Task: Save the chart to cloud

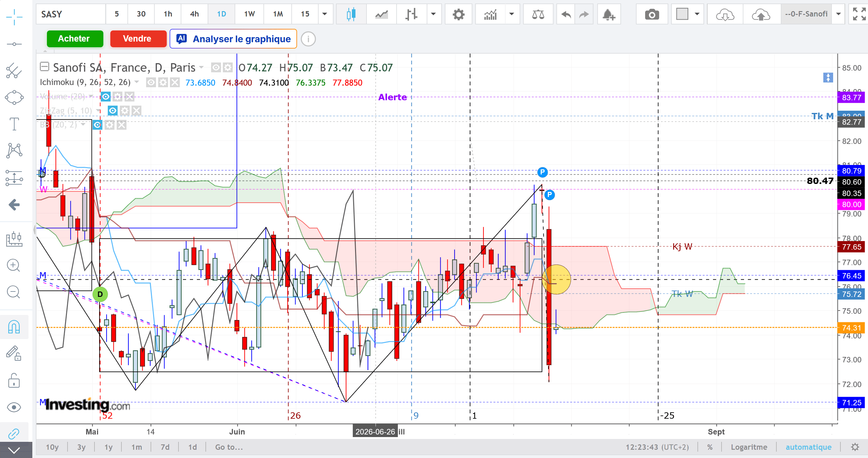Action: 761,14
